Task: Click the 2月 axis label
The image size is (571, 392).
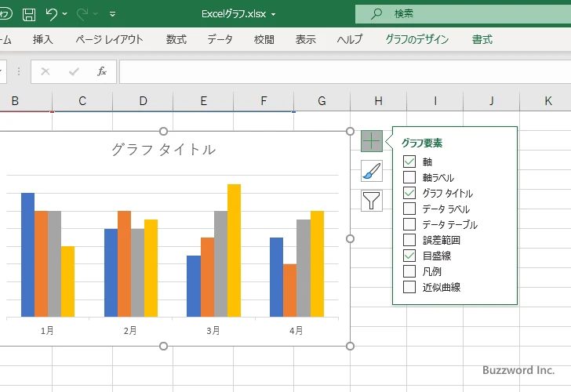Action: pyautogui.click(x=130, y=331)
